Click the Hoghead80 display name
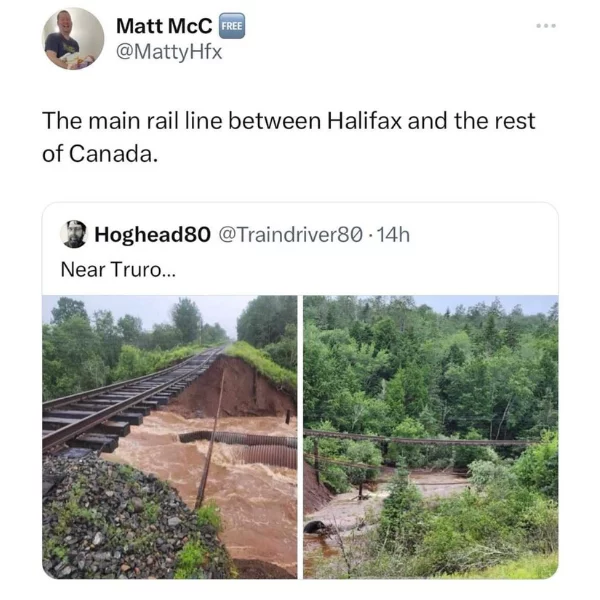This screenshot has height=600, width=600. click(x=151, y=234)
